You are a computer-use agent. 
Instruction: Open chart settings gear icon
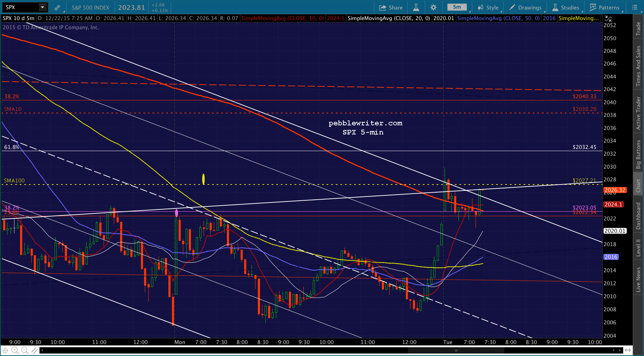(x=434, y=7)
